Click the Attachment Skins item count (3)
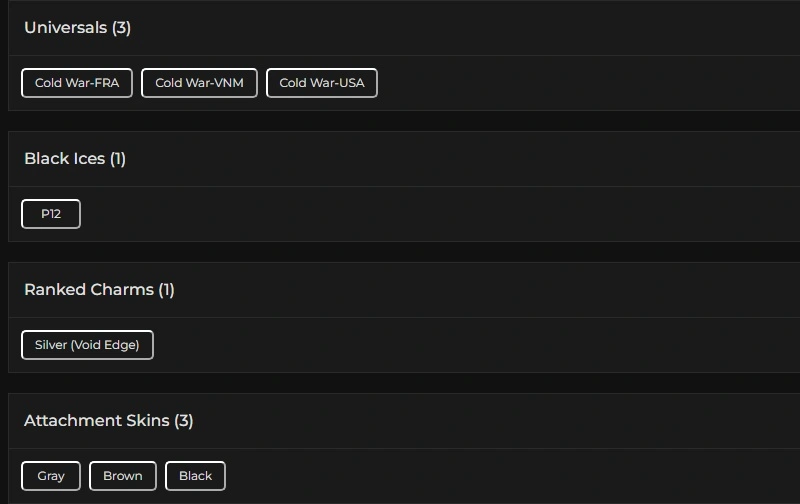800x504 pixels. [184, 421]
